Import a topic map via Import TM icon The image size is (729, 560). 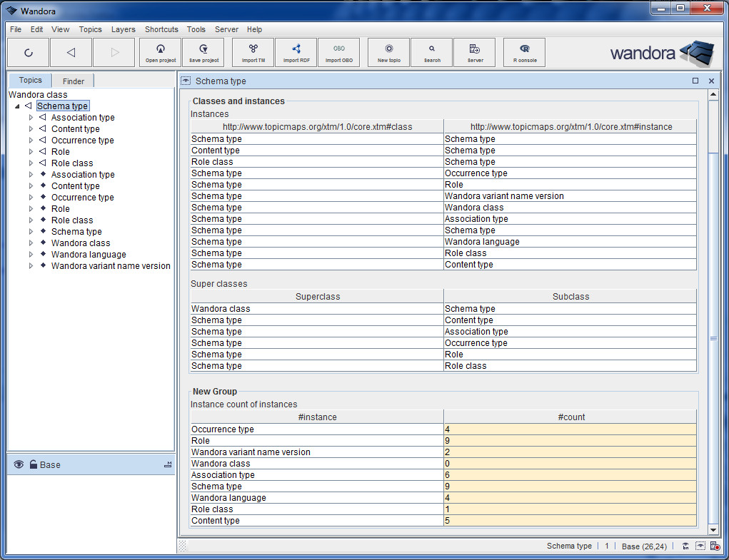[253, 52]
